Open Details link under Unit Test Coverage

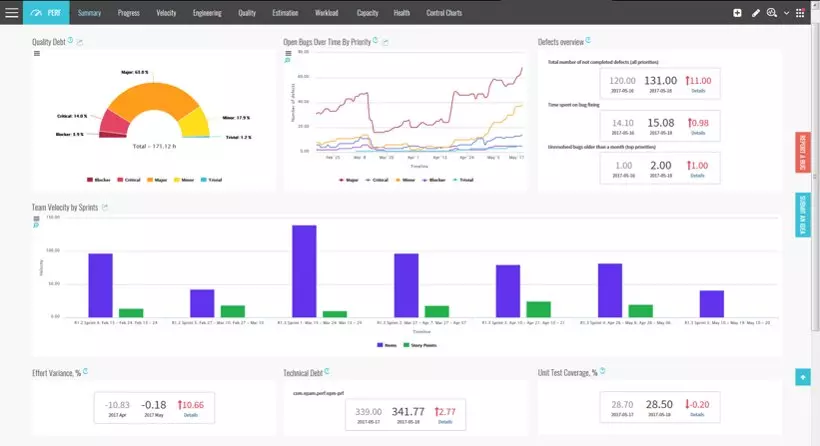[x=697, y=415]
